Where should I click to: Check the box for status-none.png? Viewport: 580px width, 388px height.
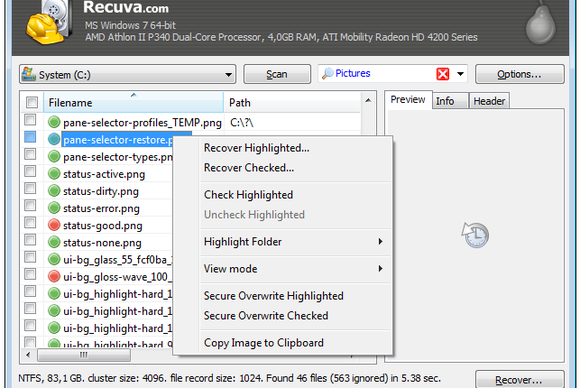(x=30, y=240)
